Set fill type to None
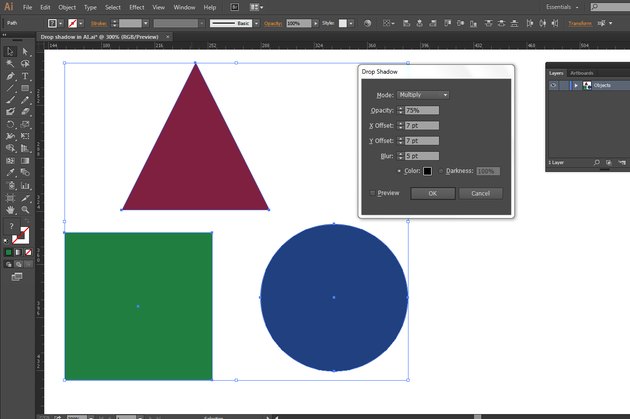Image resolution: width=630 pixels, height=419 pixels. [x=28, y=252]
